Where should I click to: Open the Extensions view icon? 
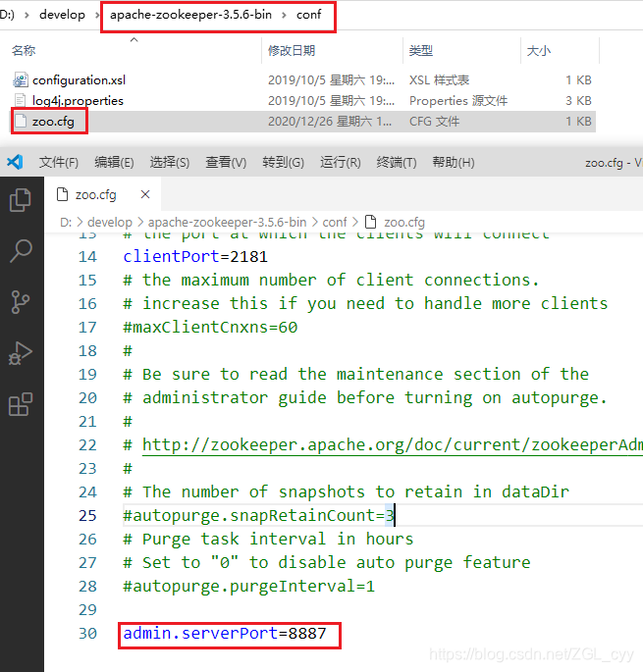point(21,404)
